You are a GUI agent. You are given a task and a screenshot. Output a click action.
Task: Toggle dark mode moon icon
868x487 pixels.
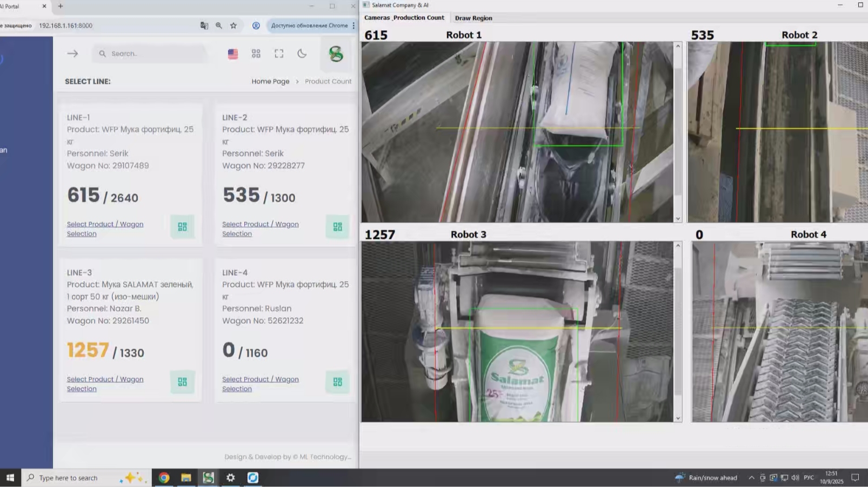tap(302, 54)
